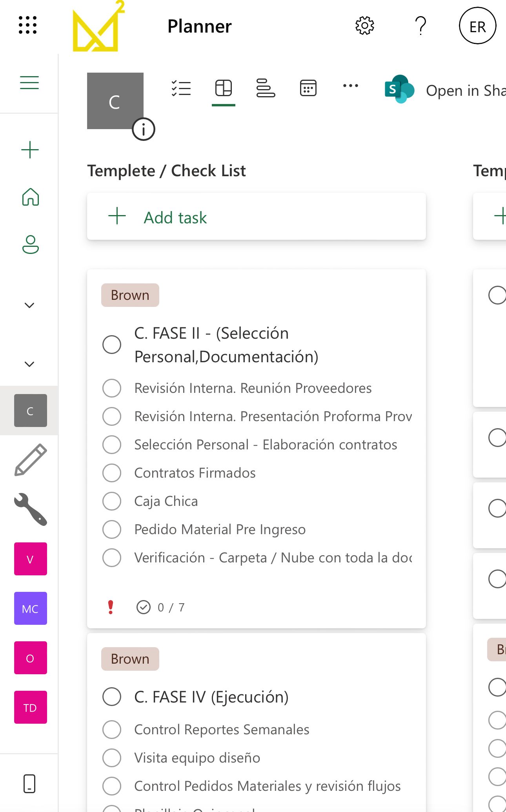The width and height of the screenshot is (506, 812).
Task: Click Brown label on FASE IV card
Action: 130,659
